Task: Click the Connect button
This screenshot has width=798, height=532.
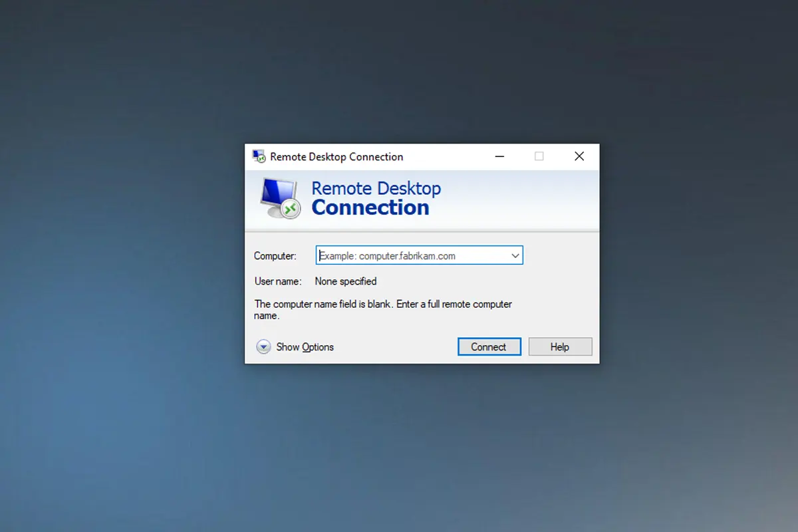Action: tap(489, 347)
